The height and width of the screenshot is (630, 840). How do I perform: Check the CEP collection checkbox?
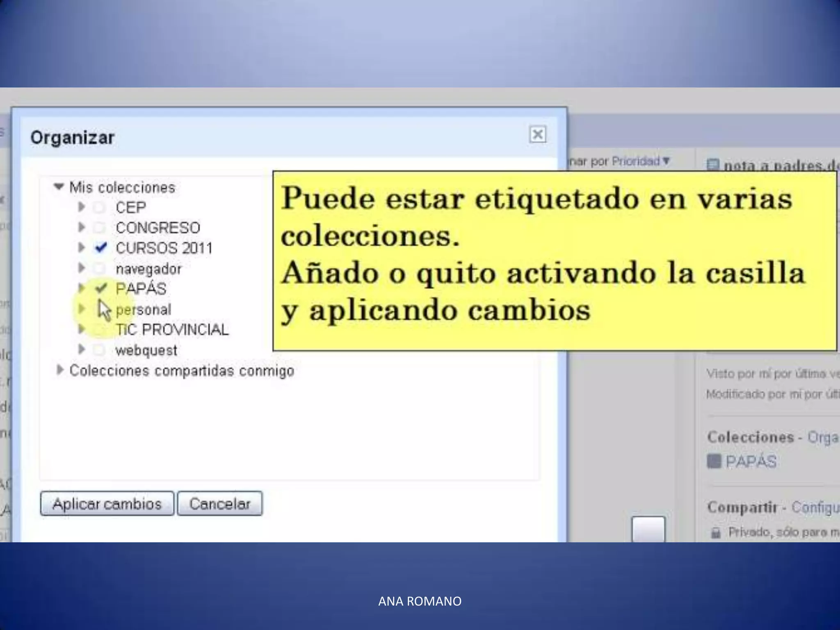click(99, 208)
